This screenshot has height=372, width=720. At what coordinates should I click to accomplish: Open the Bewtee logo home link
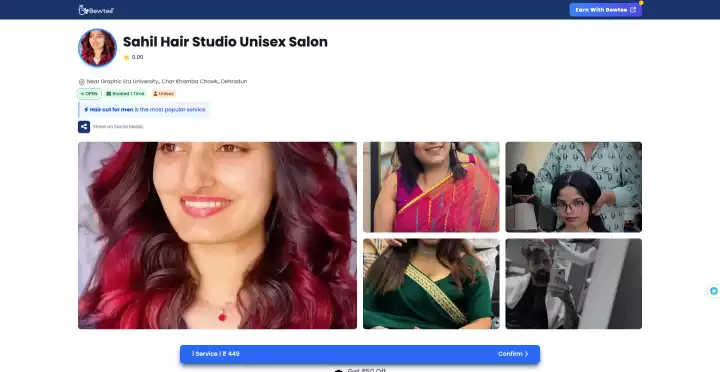tap(96, 10)
